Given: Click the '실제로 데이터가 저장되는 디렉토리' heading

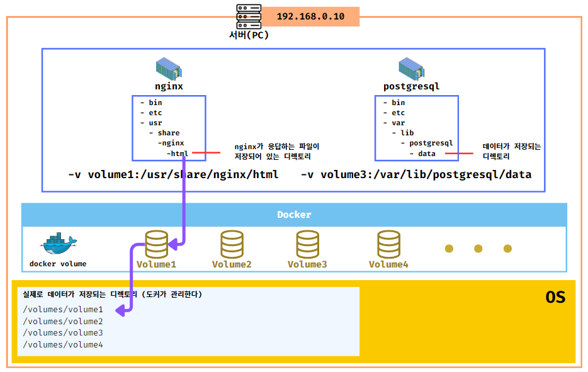Looking at the screenshot, I should 80,295.
